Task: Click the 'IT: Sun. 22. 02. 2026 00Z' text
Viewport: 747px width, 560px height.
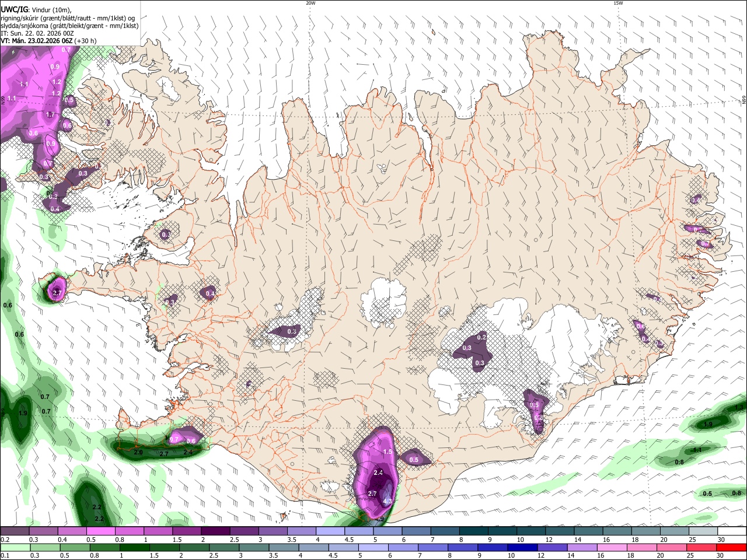Action: 37,33
